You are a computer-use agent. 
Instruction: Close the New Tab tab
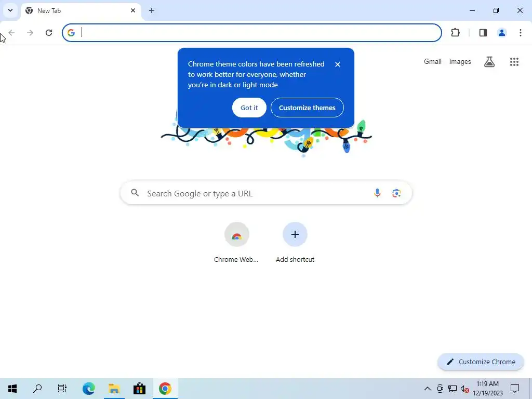(x=133, y=10)
